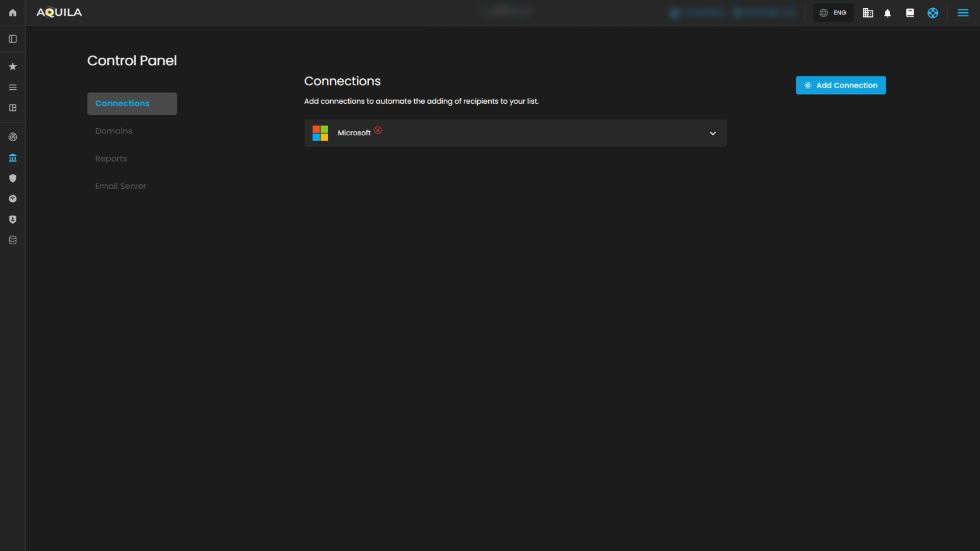Open the home icon in the top-left corner

12,12
